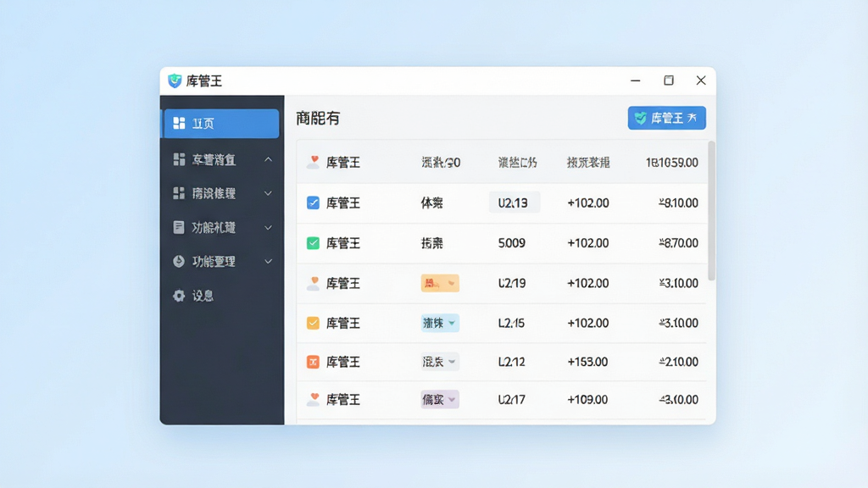Collapse the sidebar section with the up chevron

pos(268,159)
